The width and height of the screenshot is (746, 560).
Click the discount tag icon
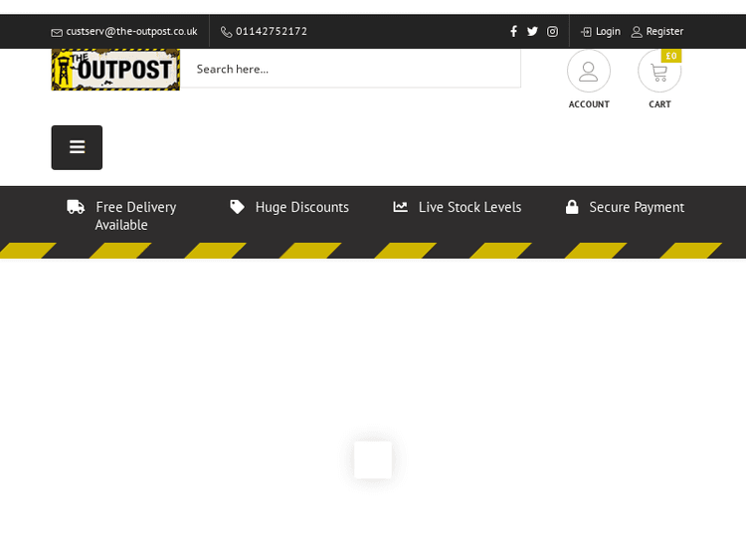pyautogui.click(x=237, y=207)
